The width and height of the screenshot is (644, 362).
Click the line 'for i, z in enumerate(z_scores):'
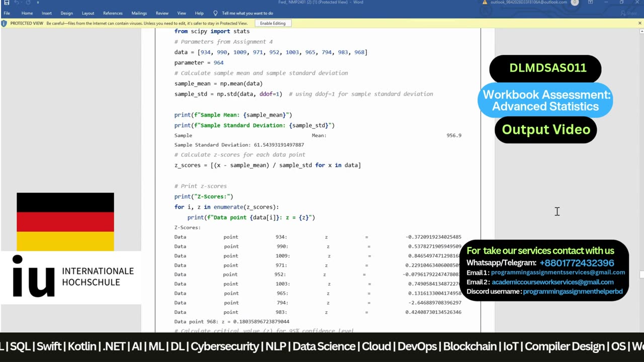[226, 207]
